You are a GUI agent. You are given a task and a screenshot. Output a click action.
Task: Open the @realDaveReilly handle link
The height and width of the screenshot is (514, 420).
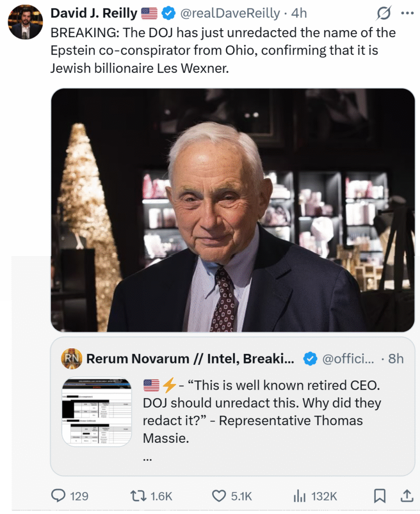[230, 14]
